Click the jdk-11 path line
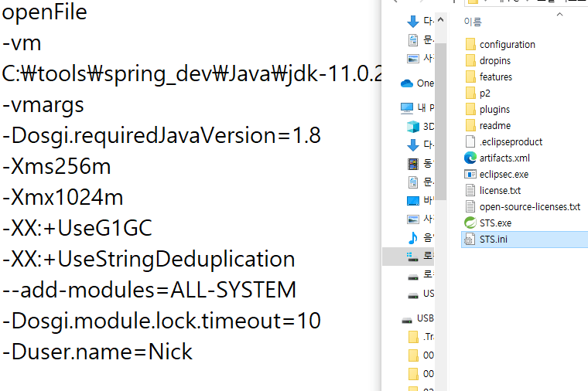 tap(192, 74)
